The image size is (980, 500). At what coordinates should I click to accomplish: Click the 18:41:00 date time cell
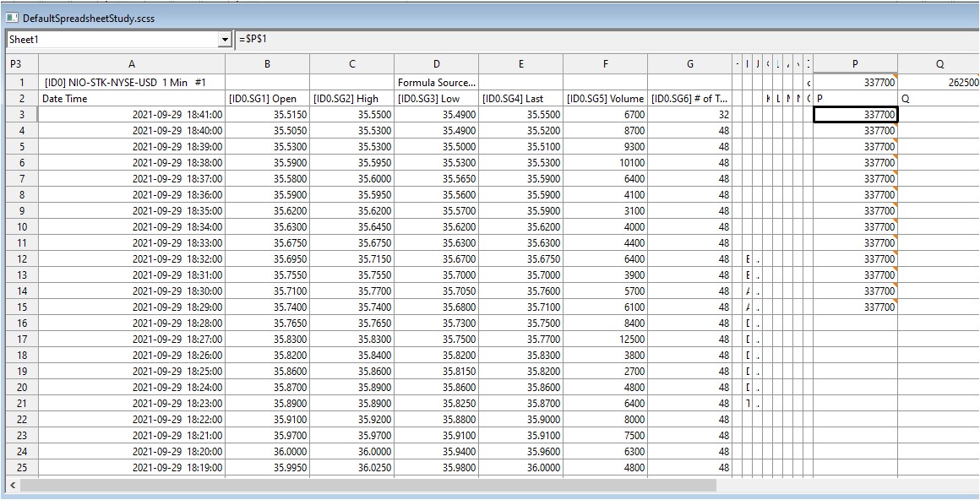[132, 115]
